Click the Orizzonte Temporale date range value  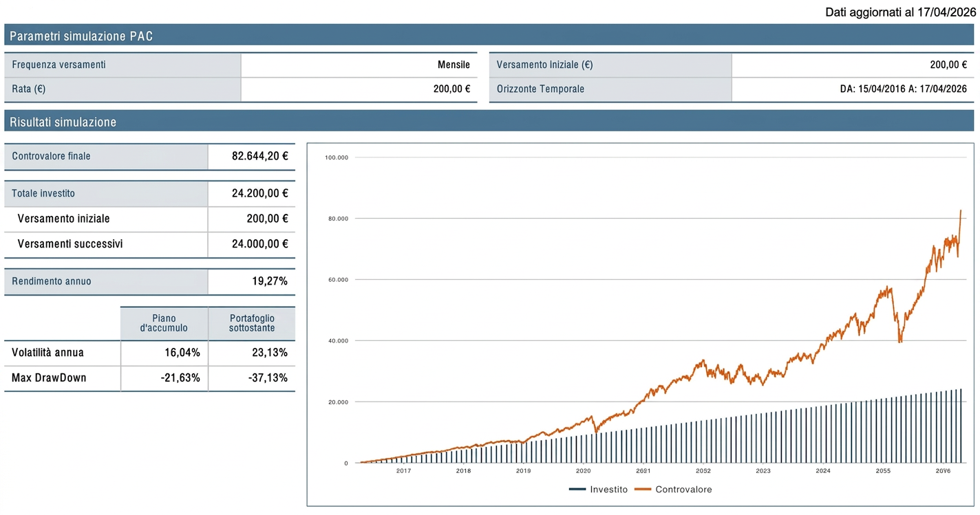pos(903,89)
